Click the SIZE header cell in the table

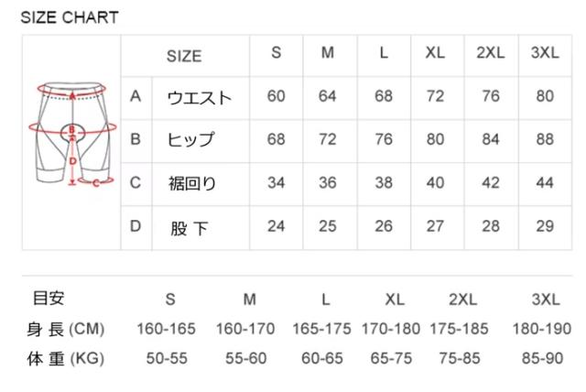[184, 56]
